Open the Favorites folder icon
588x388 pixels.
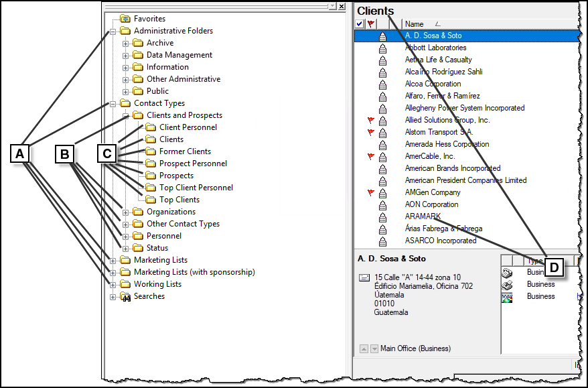pos(125,19)
